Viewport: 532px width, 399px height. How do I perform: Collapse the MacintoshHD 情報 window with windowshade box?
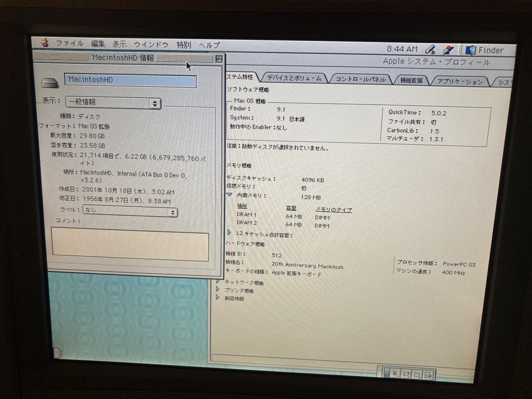(x=219, y=59)
